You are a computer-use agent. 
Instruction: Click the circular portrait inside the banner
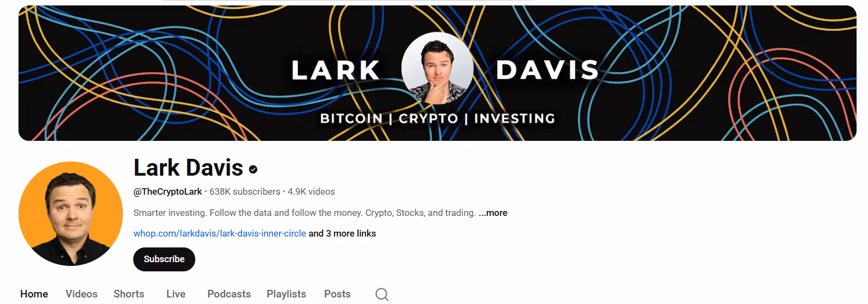coord(437,68)
